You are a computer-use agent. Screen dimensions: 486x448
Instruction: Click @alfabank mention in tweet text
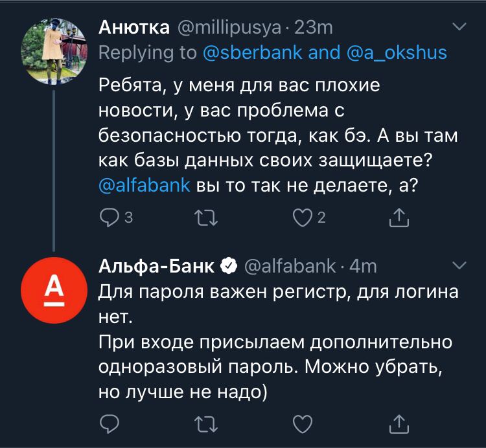[145, 185]
